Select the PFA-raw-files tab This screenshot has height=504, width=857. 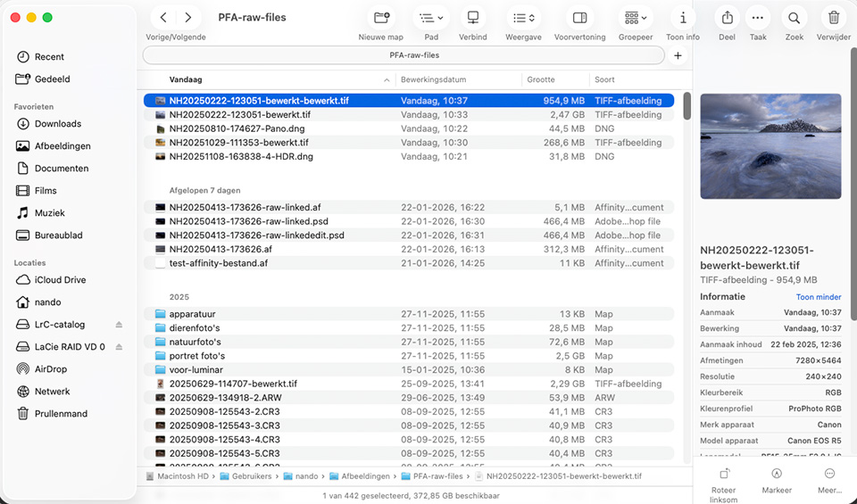[404, 55]
